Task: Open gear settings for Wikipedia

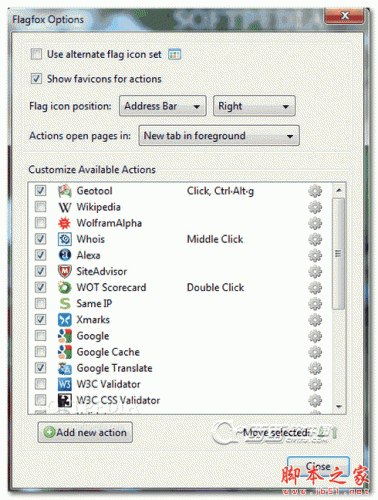Action: [x=315, y=207]
